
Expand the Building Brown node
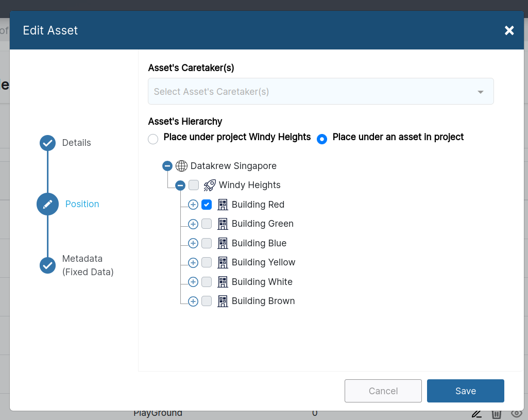point(193,301)
